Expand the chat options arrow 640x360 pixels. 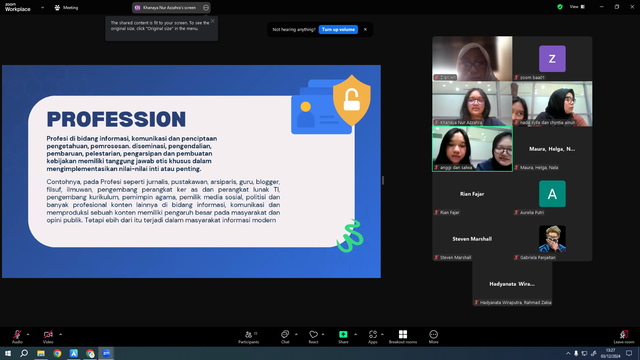(296, 334)
